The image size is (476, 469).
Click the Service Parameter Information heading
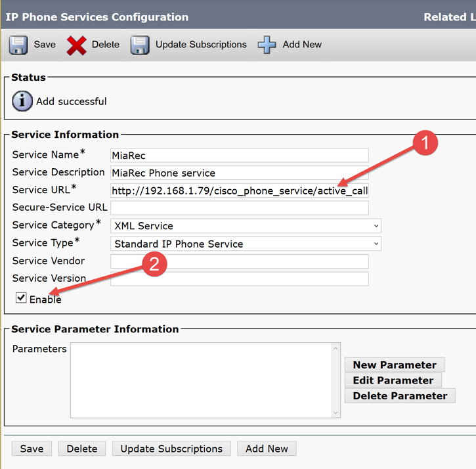tap(95, 329)
